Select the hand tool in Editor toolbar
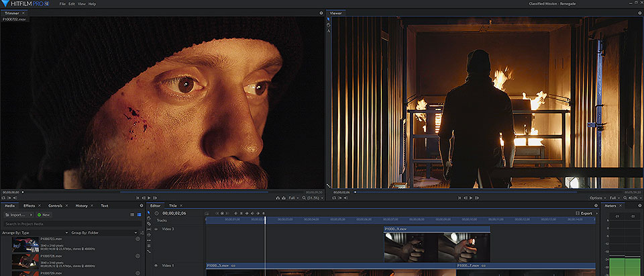Screen dimensions: 644x276 [x=149, y=218]
